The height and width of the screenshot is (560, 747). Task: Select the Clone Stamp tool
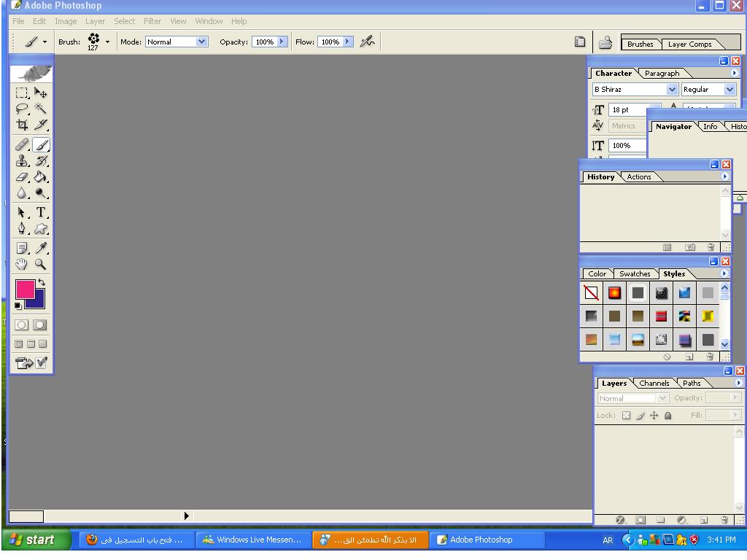point(21,161)
